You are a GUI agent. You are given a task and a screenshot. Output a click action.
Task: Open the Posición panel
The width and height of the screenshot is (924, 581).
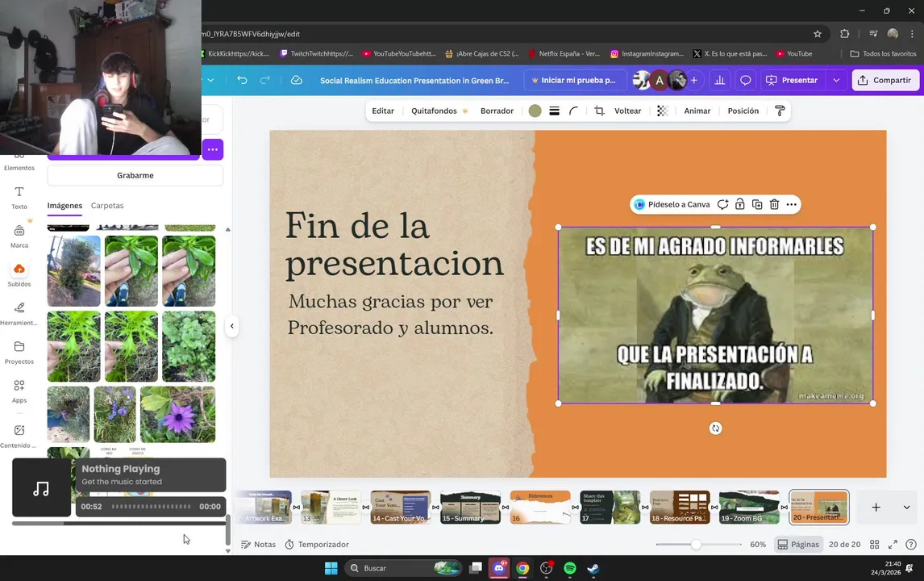[x=743, y=111]
